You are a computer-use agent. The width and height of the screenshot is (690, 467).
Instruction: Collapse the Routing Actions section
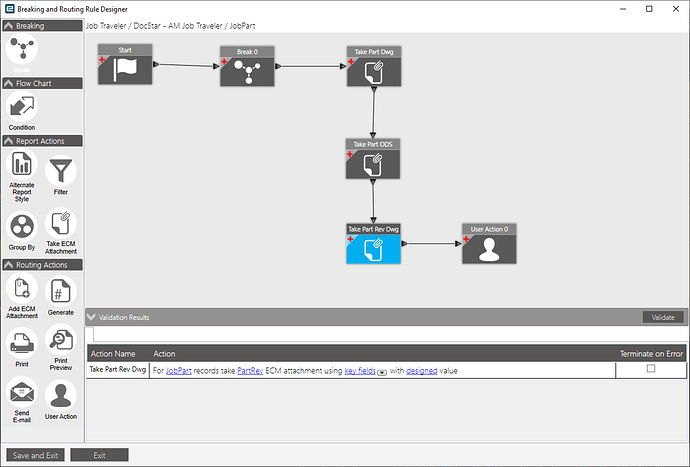pyautogui.click(x=8, y=265)
